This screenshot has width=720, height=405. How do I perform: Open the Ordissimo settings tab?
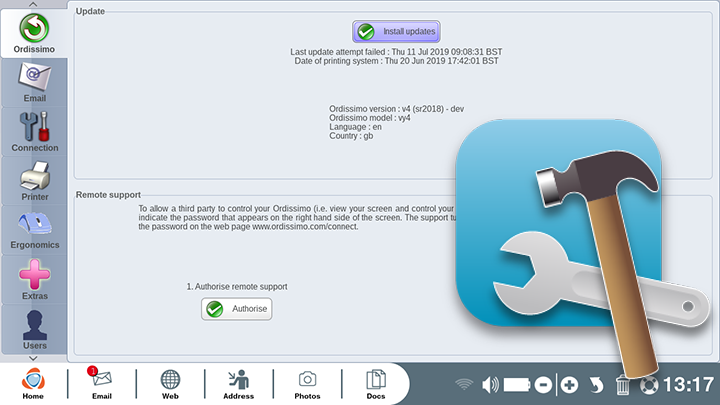(34, 34)
